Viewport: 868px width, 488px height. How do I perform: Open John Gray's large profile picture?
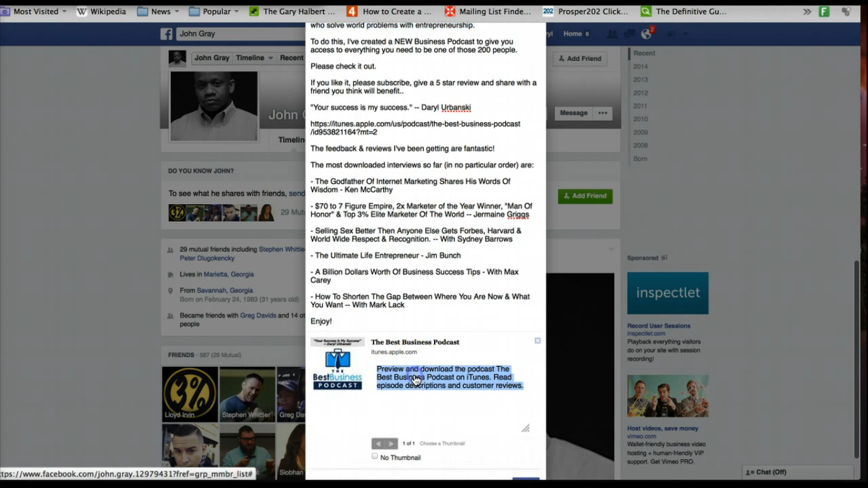[214, 106]
